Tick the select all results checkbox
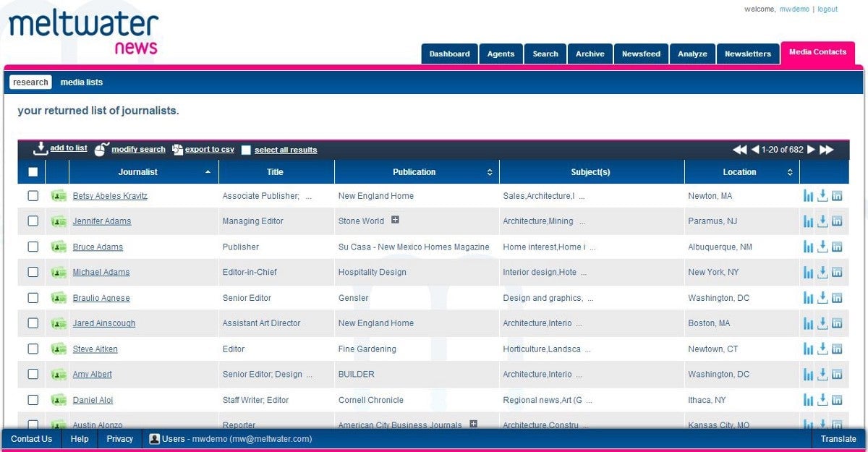Screen dimensions: 868x452 click(x=246, y=150)
